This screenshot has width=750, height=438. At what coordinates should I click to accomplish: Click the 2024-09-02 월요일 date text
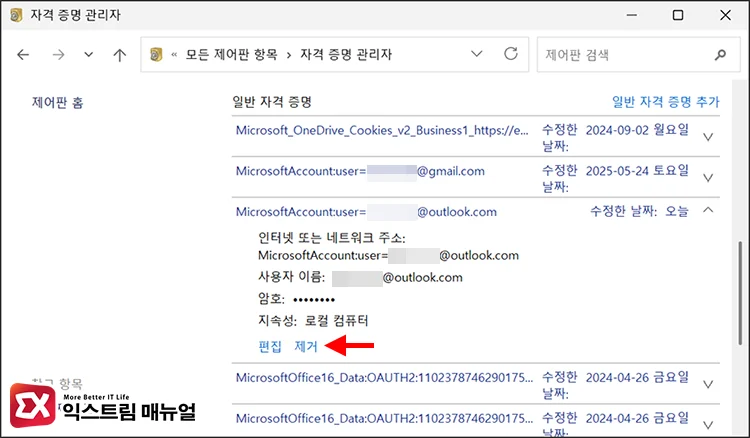[637, 130]
